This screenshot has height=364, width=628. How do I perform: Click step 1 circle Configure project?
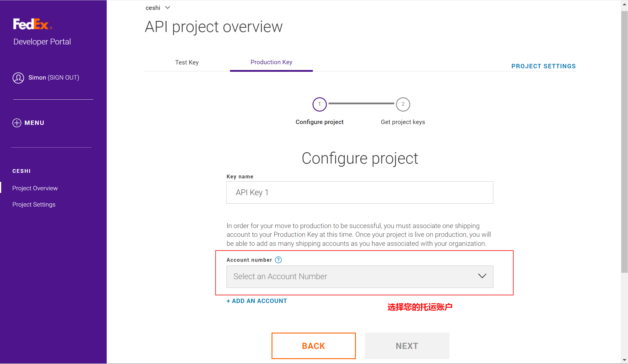point(320,104)
